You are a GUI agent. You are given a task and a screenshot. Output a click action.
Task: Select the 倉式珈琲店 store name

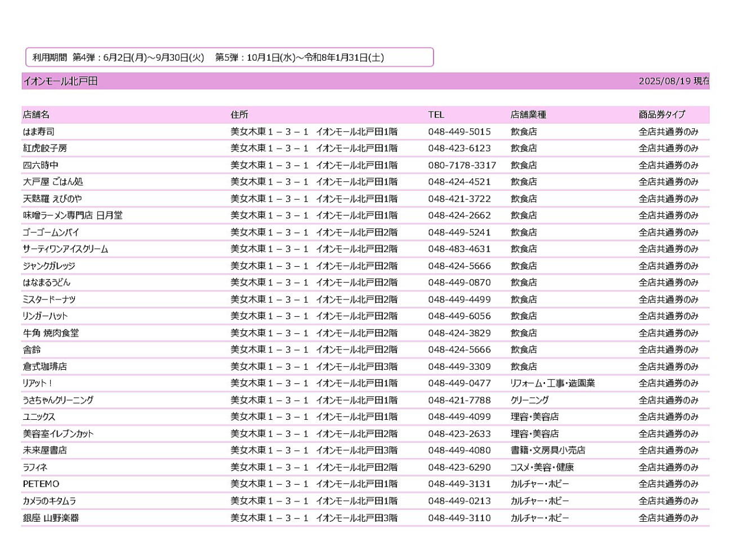click(x=45, y=366)
